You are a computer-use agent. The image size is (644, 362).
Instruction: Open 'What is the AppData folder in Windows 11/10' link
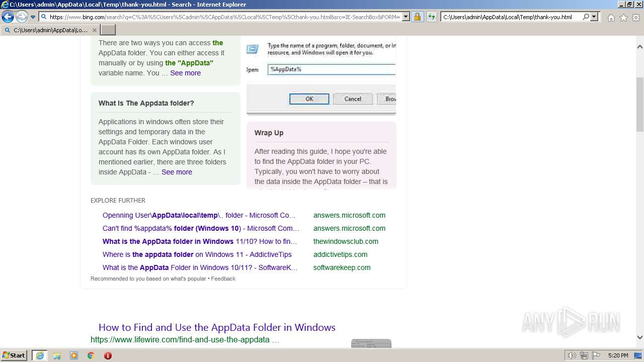click(200, 241)
